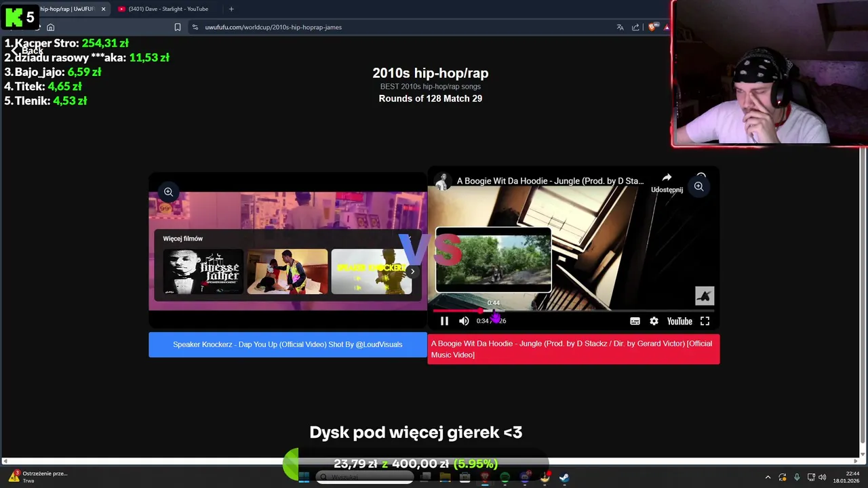Open the Brave browser taskbar icon
Screen dimensions: 868x488
[485, 477]
